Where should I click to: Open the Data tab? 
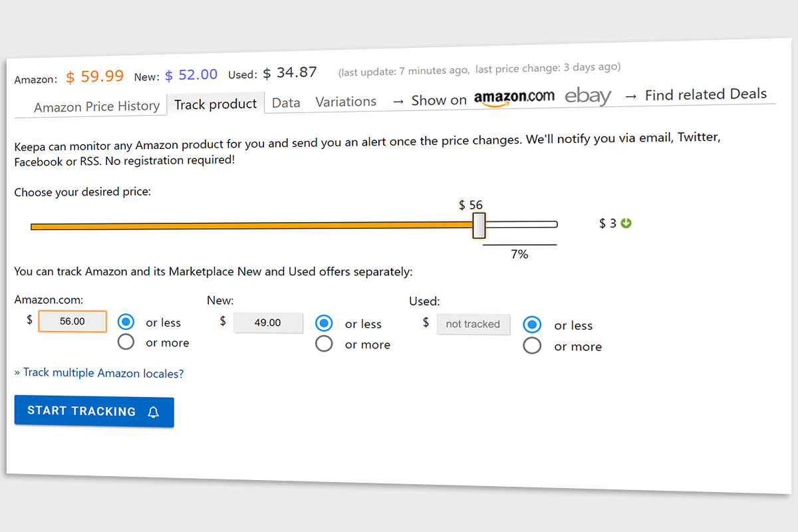tap(286, 102)
